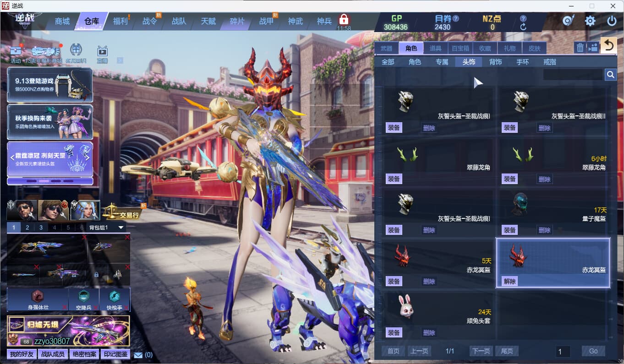Open the 9.13登陆游戏 banner
Viewport: 624px width, 364px height.
pos(50,85)
